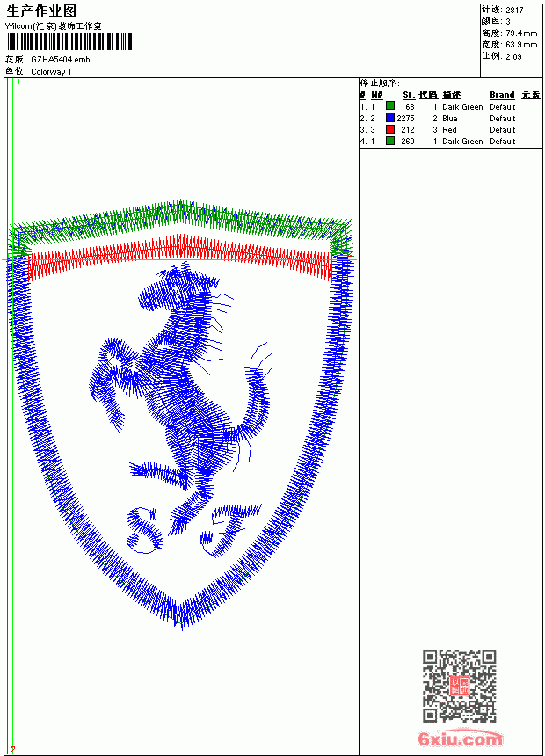This screenshot has width=545, height=756.
Task: Select the Dark Green row with 68 stitches
Action: coord(450,106)
